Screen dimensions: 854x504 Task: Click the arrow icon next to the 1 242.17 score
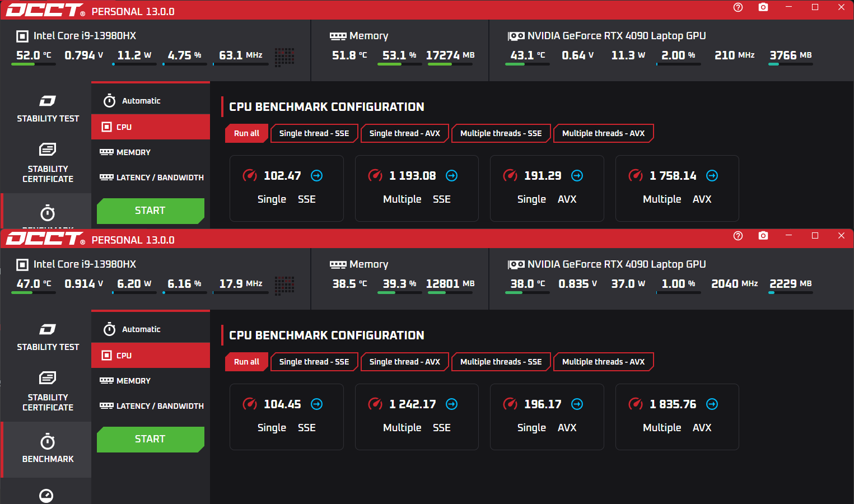[452, 404]
